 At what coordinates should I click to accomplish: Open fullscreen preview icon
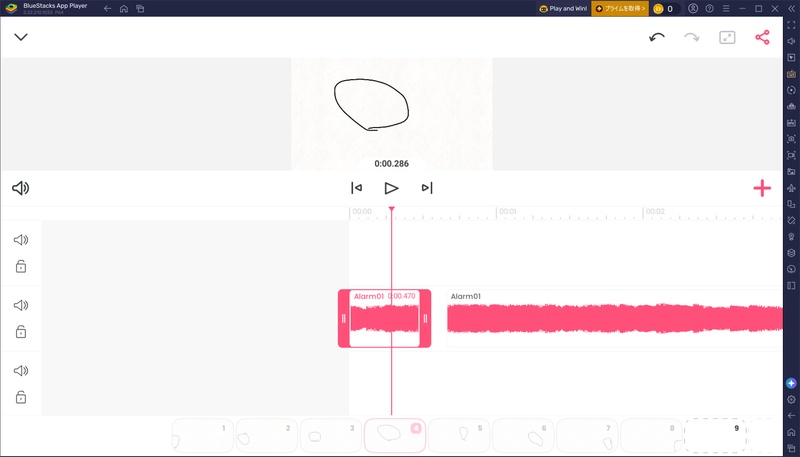(727, 37)
